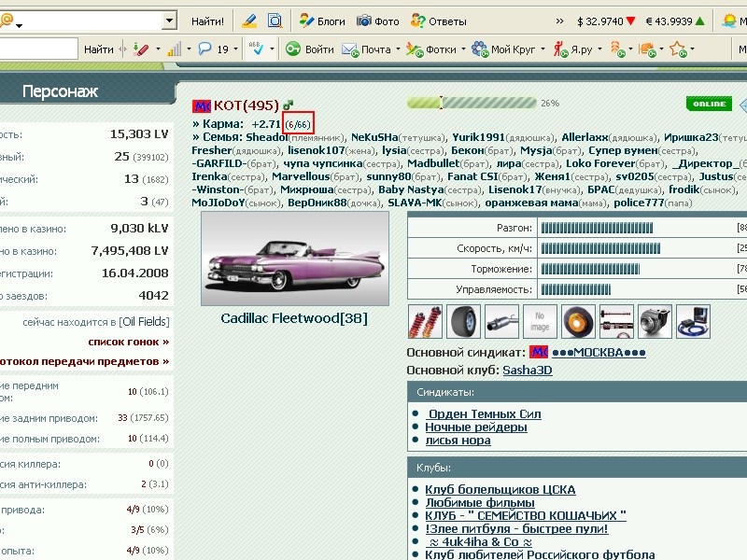Click the orange coins money icon
747x560 pixels.
pyautogui.click(x=618, y=49)
